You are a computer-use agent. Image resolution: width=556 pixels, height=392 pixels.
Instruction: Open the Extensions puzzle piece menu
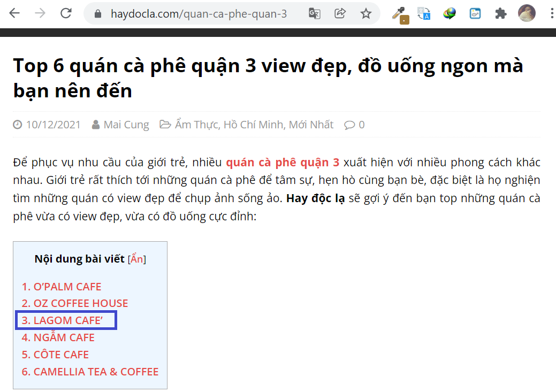pos(501,13)
